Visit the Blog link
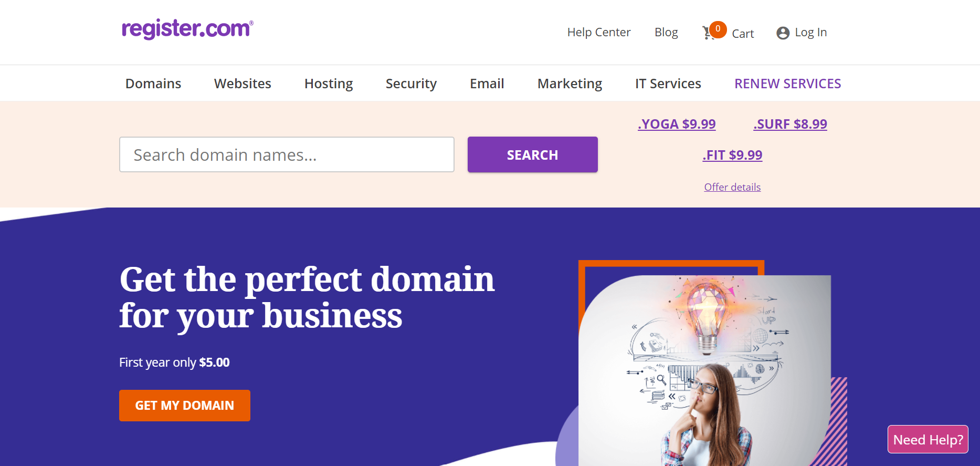Screen dimensions: 980x466 666,33
